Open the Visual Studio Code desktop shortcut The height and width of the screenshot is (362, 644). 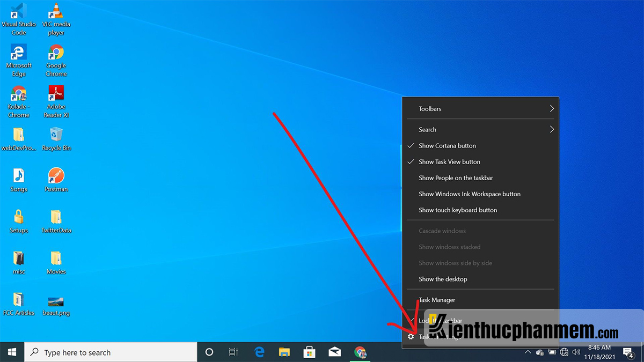[x=19, y=18]
